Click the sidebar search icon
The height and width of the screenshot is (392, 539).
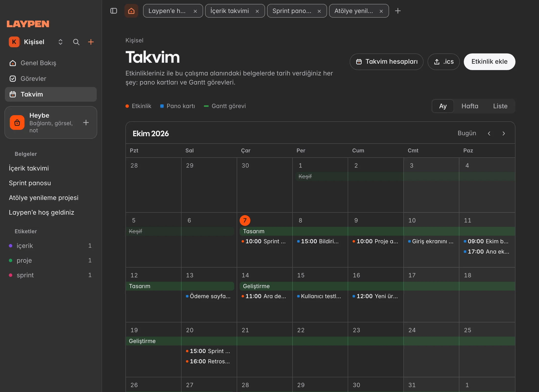tap(76, 42)
